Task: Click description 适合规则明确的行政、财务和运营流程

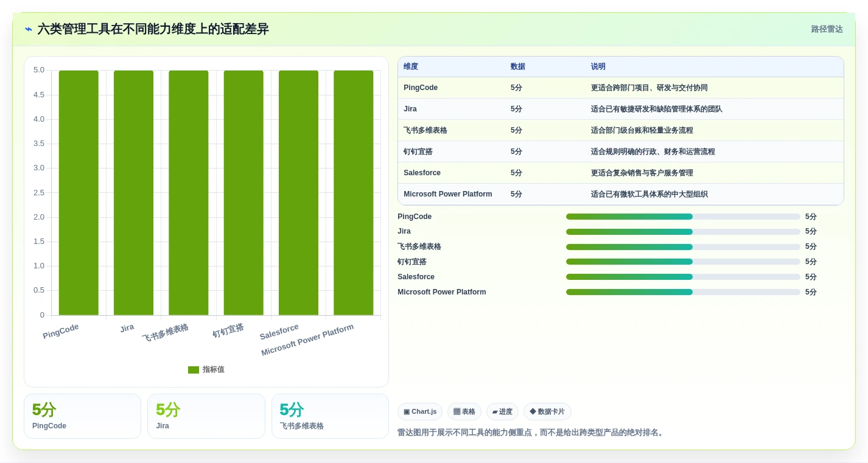Action: tap(653, 151)
